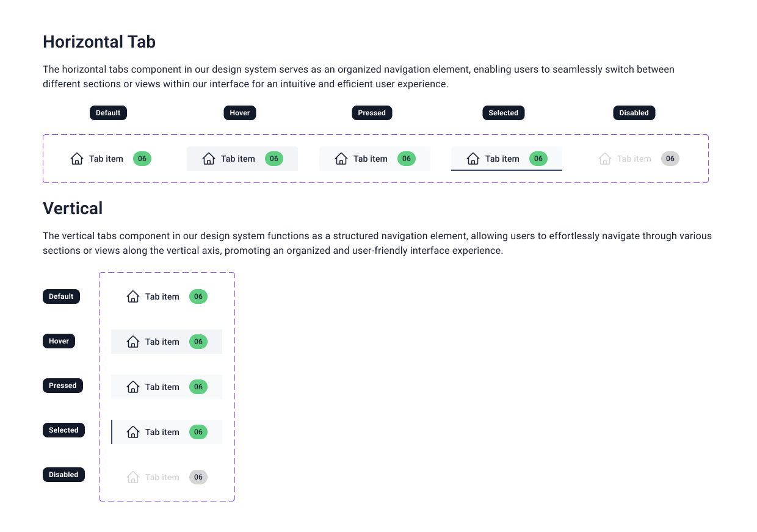Select the underlined horizontal Tab item text

pyautogui.click(x=502, y=159)
